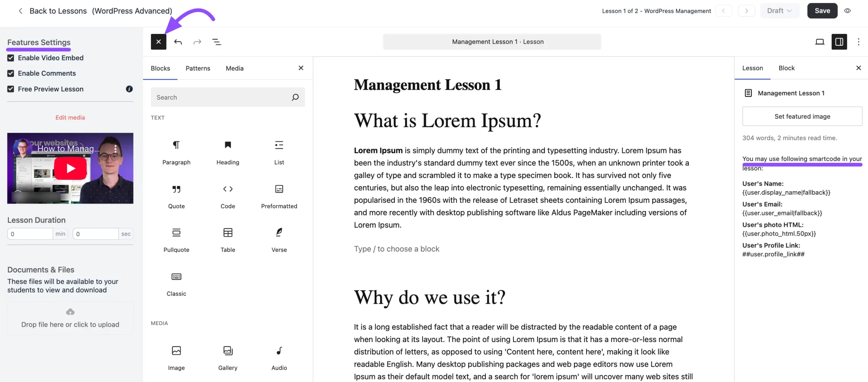Open the document overview list view

(x=216, y=42)
